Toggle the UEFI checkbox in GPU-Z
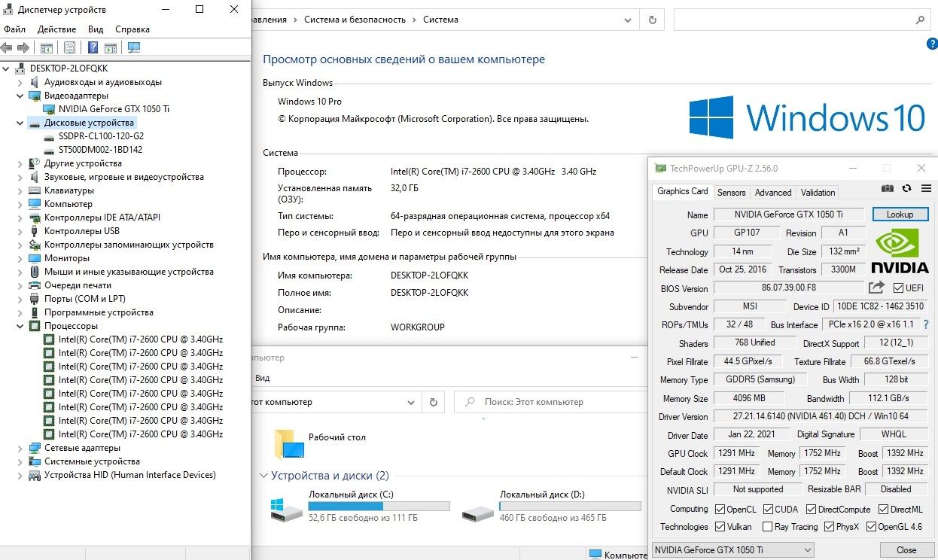Image resolution: width=938 pixels, height=560 pixels. [x=898, y=288]
